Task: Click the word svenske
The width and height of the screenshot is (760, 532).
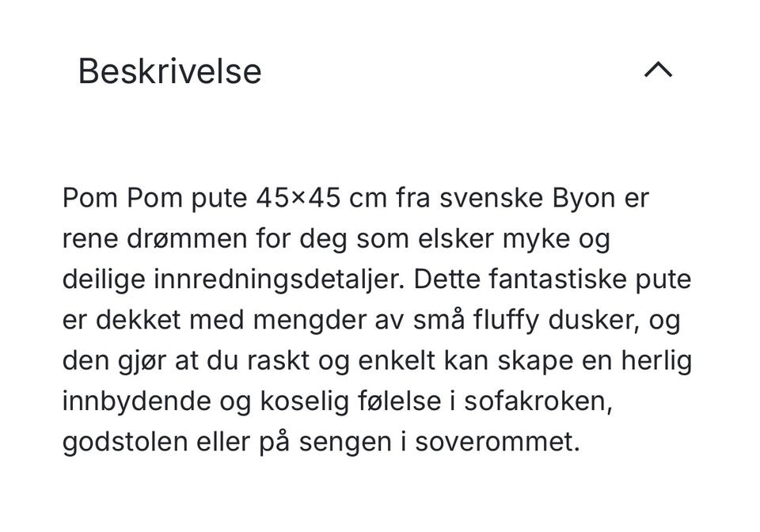Action: coord(491,198)
